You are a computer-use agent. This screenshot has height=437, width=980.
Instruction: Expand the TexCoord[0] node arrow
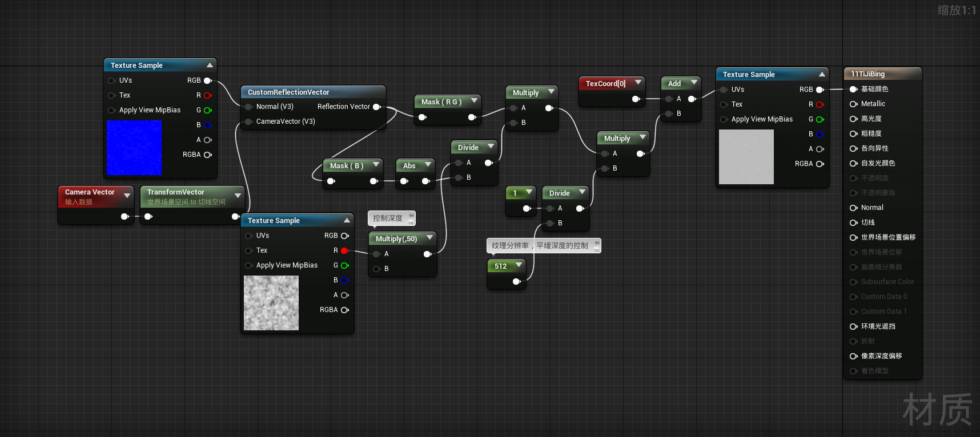click(x=638, y=83)
